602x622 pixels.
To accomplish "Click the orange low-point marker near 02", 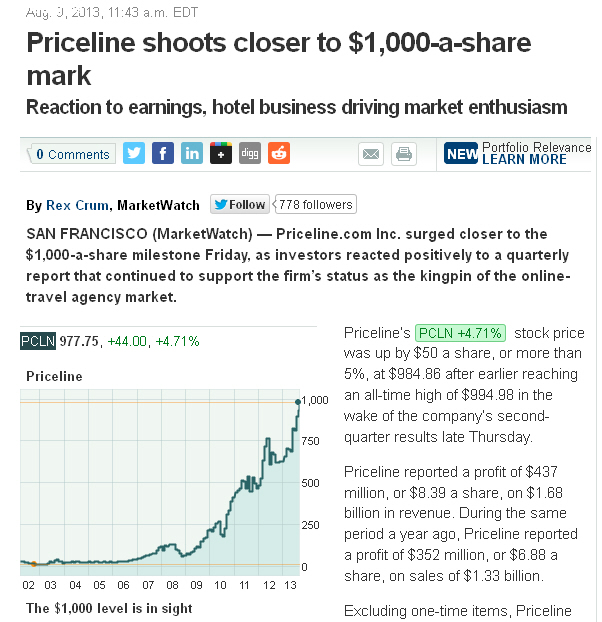I will coord(33,564).
